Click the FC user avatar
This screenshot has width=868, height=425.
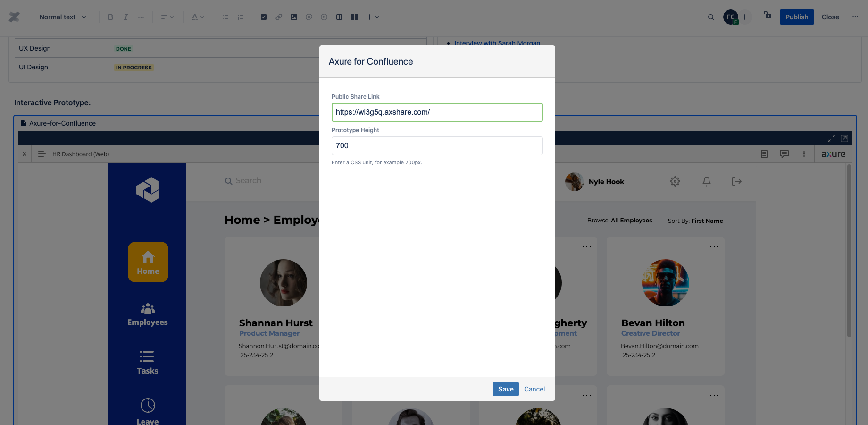tap(731, 17)
